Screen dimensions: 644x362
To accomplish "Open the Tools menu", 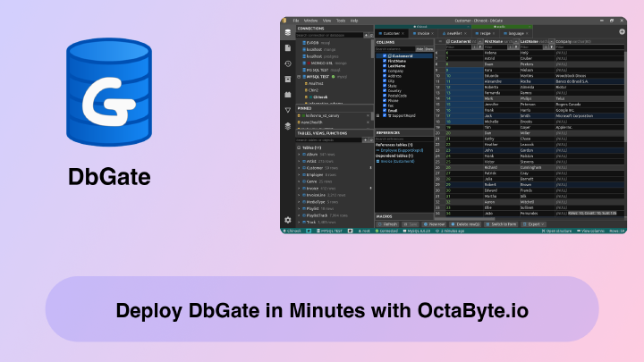I will coord(341,21).
